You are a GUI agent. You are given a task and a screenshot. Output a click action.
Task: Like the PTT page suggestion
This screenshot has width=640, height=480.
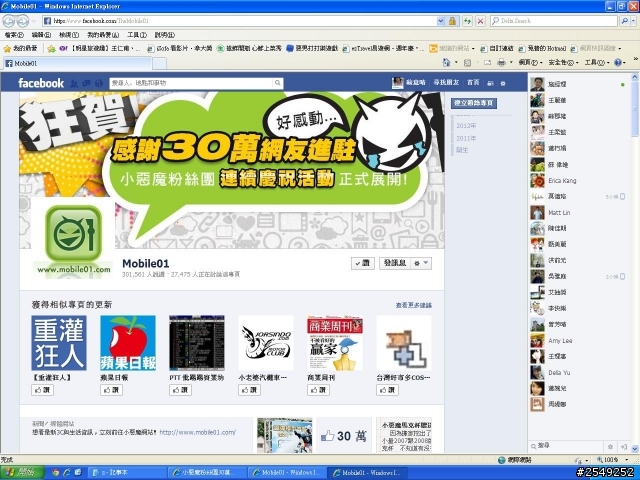click(x=180, y=390)
